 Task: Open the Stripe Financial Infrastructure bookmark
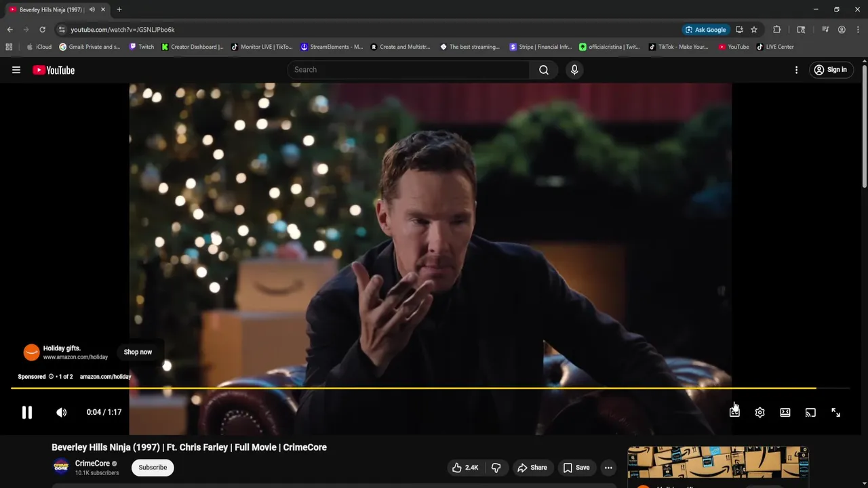point(540,47)
